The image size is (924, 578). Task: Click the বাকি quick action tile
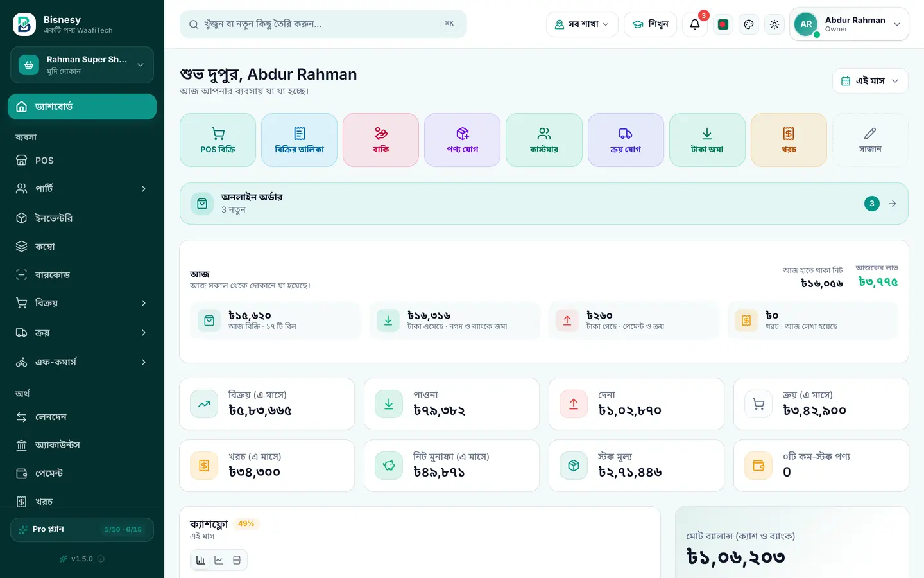click(381, 140)
